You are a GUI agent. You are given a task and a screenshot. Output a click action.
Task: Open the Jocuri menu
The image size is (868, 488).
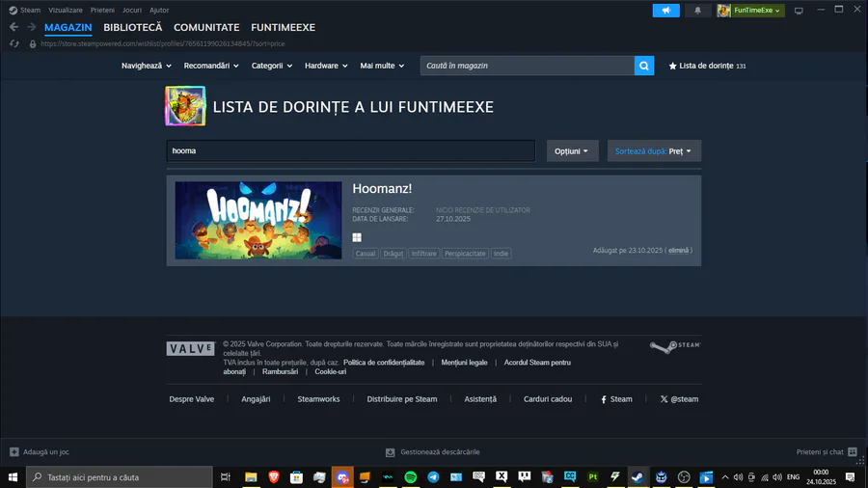[132, 10]
